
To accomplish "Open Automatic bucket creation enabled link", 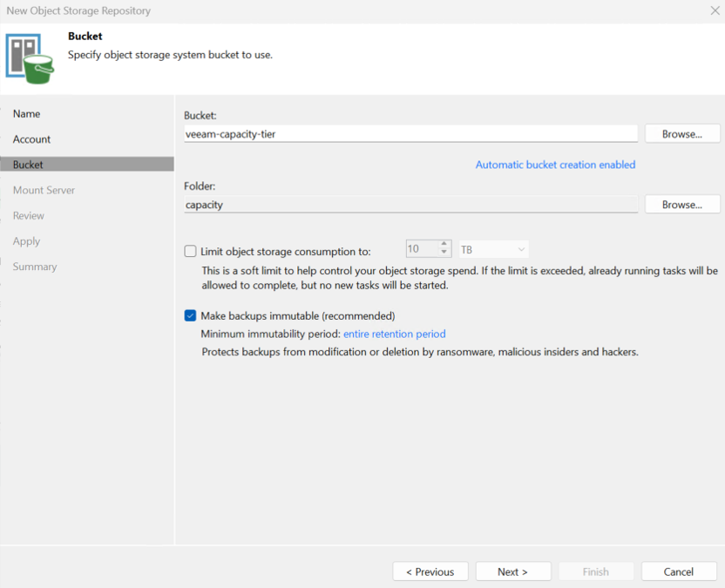I will coord(555,165).
